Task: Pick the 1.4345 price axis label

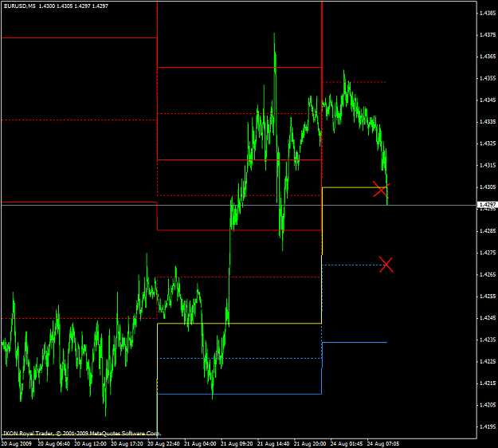Action: [x=488, y=100]
